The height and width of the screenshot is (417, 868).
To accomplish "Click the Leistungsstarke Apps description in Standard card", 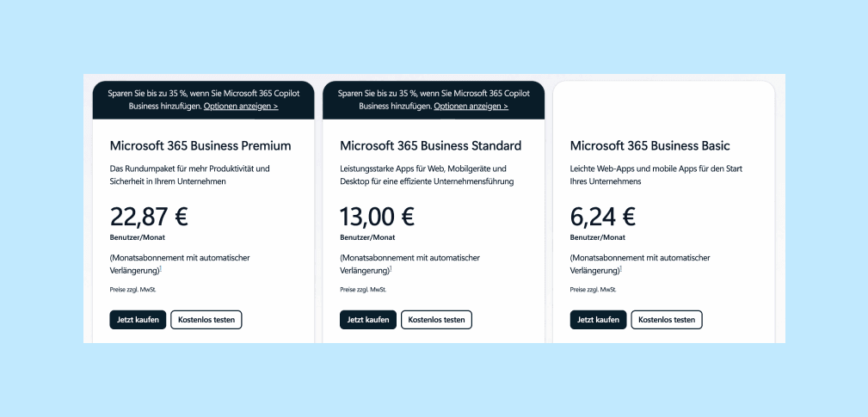I will (x=427, y=175).
